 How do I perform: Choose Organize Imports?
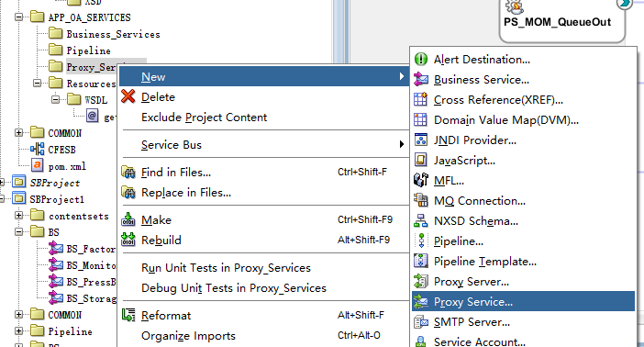pyautogui.click(x=263, y=335)
